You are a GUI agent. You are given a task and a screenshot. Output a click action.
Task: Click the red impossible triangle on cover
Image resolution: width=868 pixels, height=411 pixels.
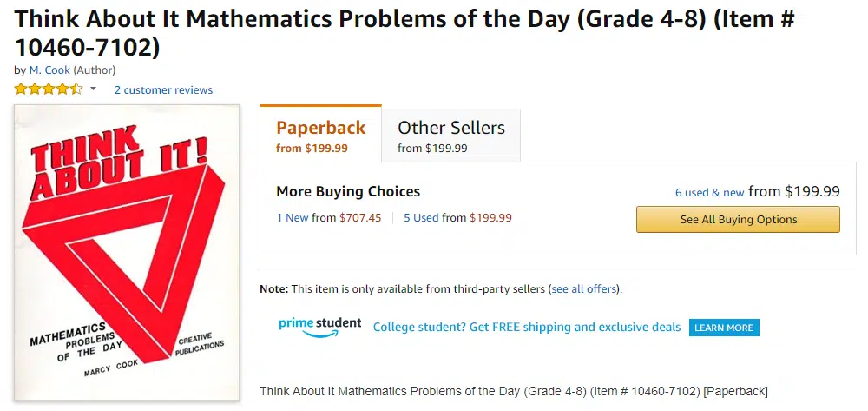tap(124, 261)
